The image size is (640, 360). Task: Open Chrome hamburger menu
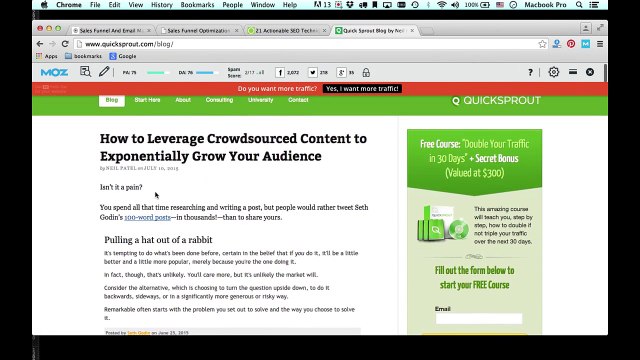[x=600, y=44]
